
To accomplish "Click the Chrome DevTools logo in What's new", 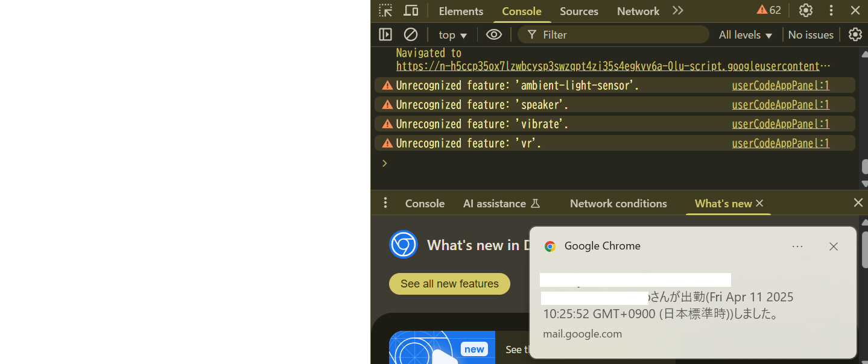I will click(404, 245).
